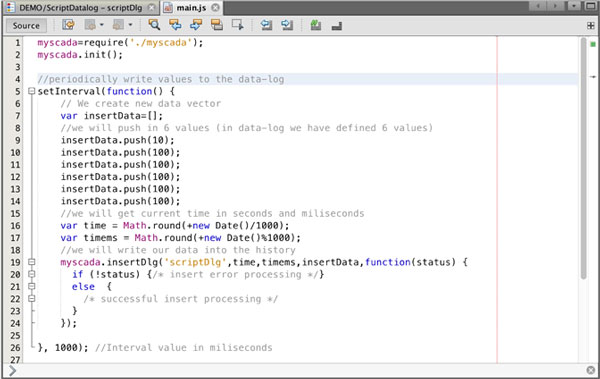Click the code 'insertData.push(10);'
The image size is (600, 379).
click(117, 140)
